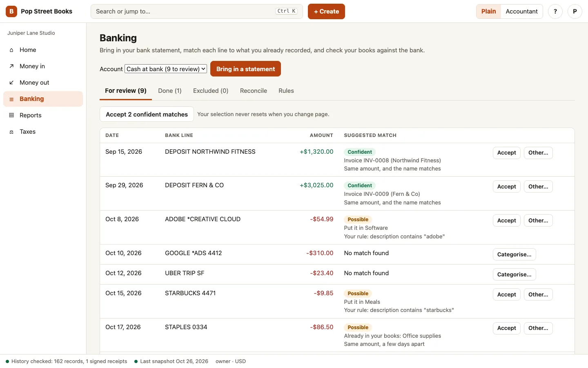Click the Taxes scales icon
Image resolution: width=588 pixels, height=368 pixels.
pos(11,132)
